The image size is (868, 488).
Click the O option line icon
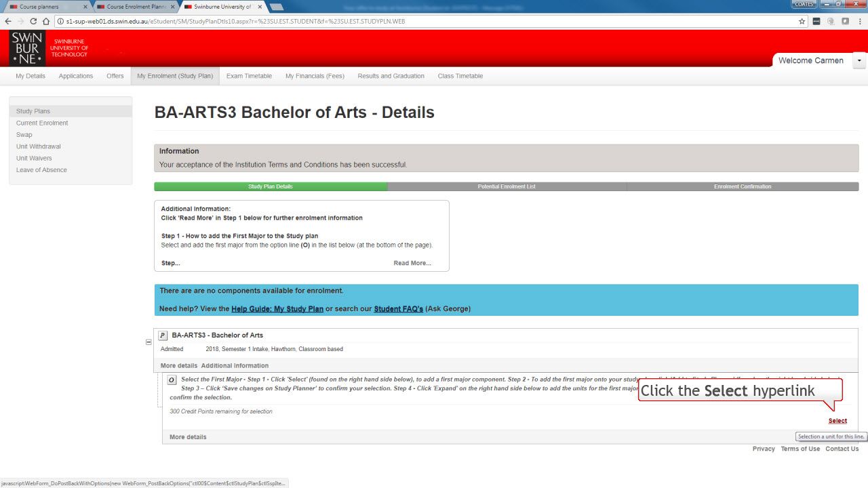pos(172,380)
